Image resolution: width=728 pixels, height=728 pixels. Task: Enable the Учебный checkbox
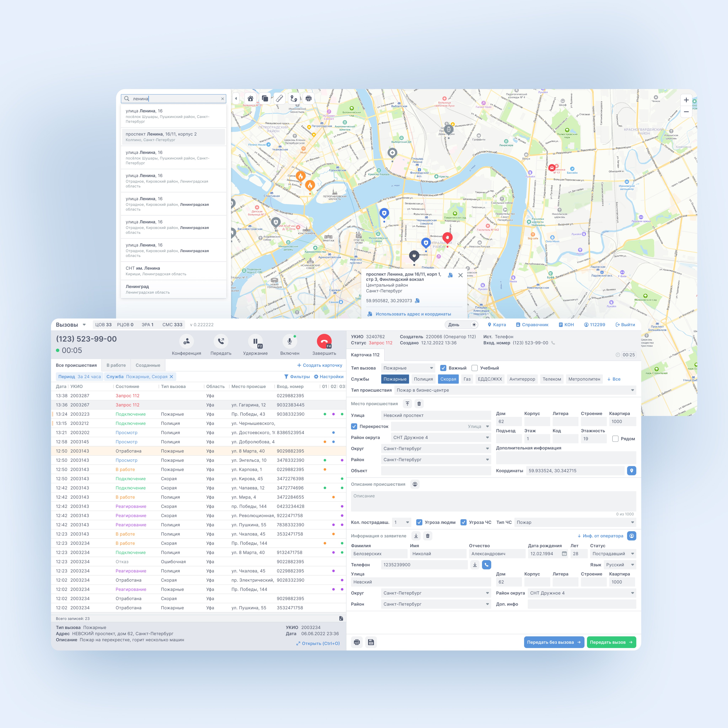coord(475,368)
